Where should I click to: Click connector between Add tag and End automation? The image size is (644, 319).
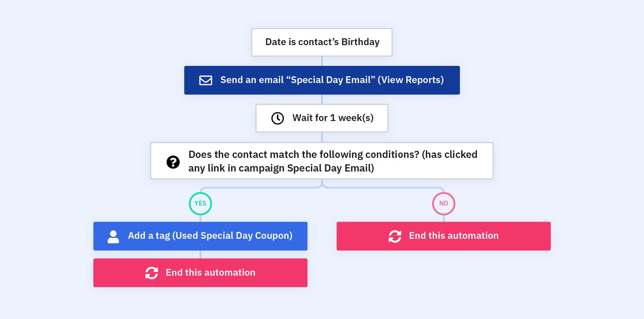pyautogui.click(x=200, y=255)
